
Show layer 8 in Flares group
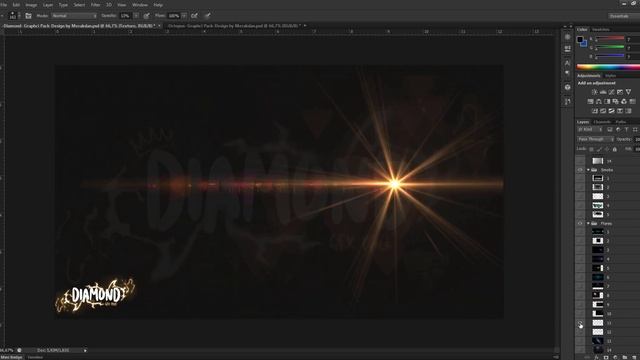(x=580, y=295)
